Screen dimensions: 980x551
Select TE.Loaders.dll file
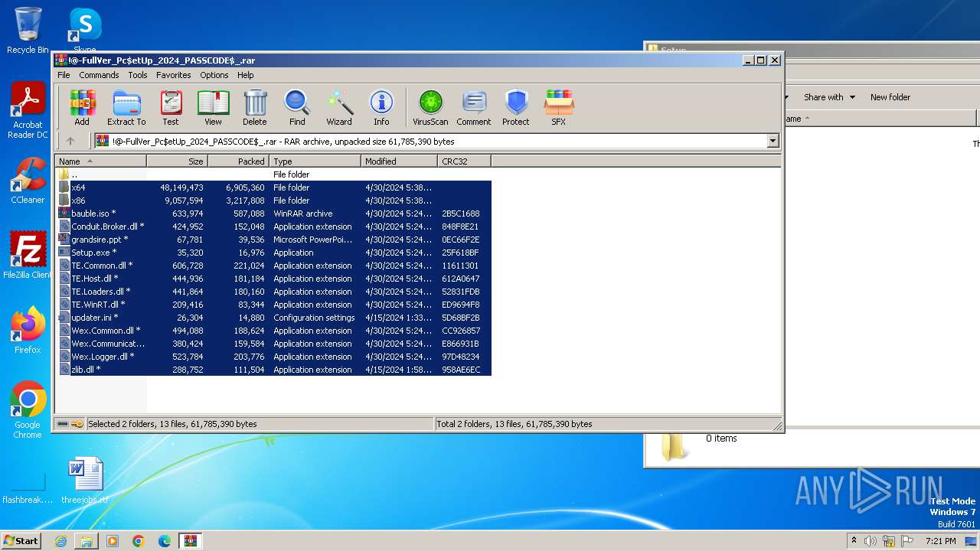[x=274, y=292]
